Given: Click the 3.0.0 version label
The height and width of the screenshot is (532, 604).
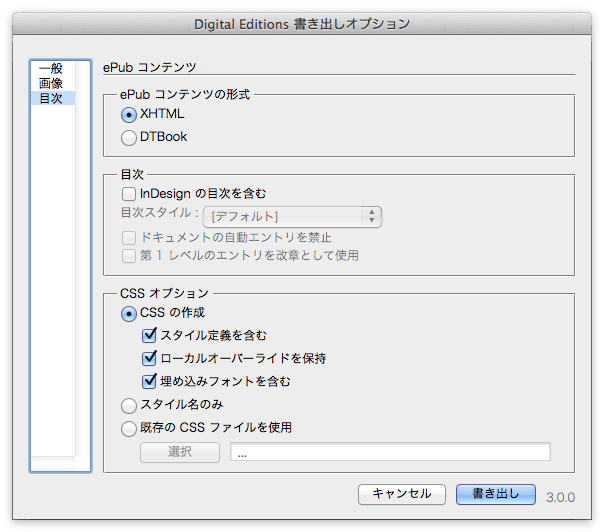Looking at the screenshot, I should tap(560, 497).
